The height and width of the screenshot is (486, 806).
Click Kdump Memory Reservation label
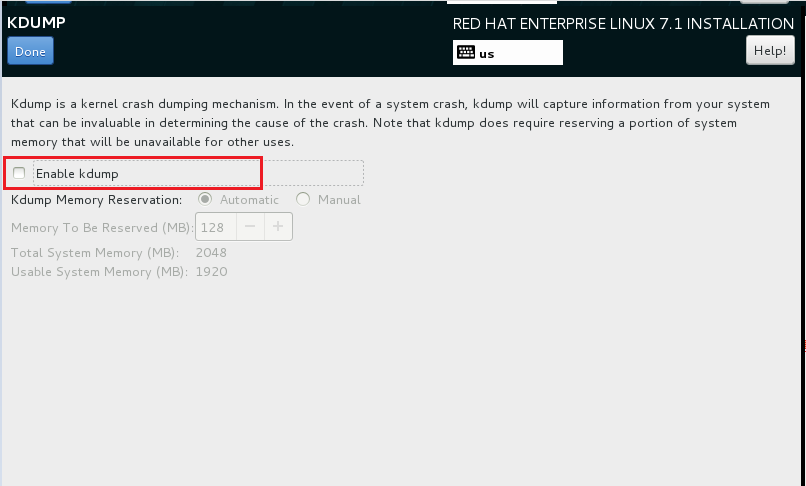click(97, 200)
